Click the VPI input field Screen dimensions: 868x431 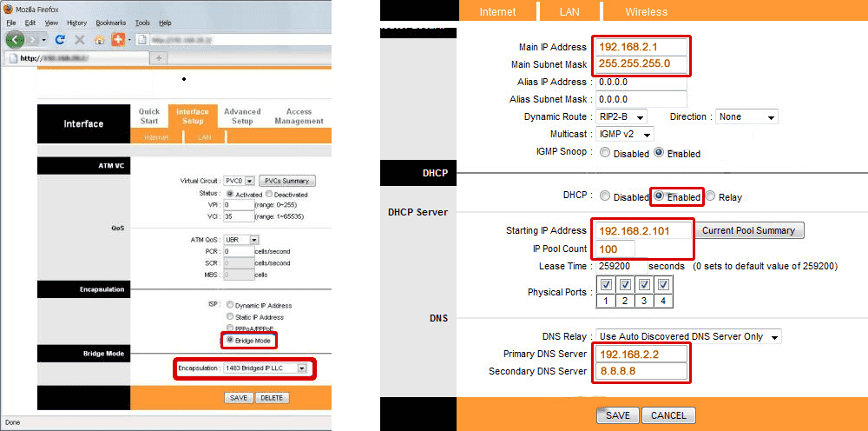238,205
